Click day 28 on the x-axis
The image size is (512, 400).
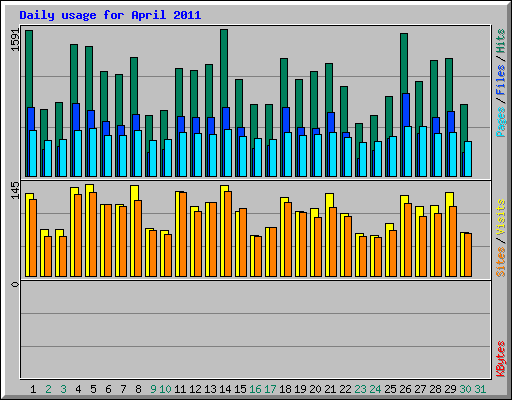(x=435, y=389)
